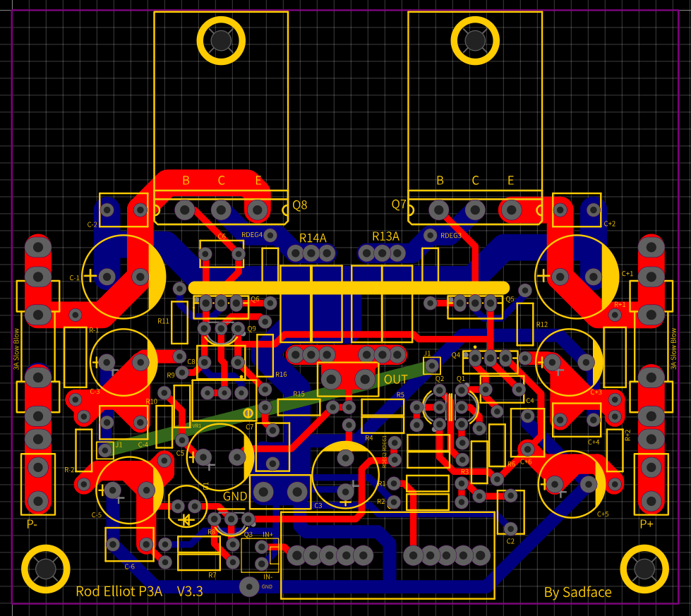The image size is (691, 616).
Task: Click the bottom-right board mounting hole
Action: click(x=644, y=569)
